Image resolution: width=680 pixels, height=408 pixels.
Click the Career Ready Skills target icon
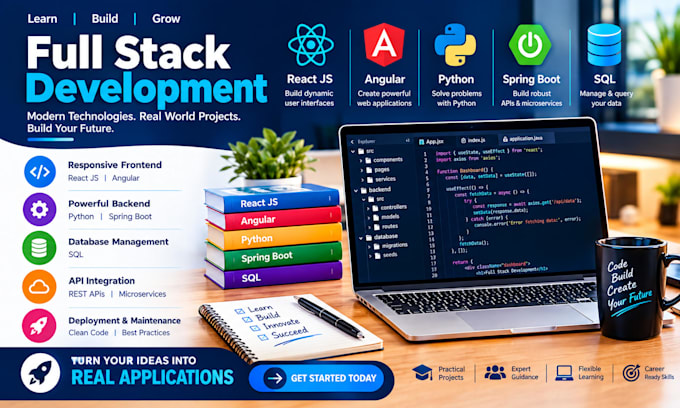pyautogui.click(x=631, y=372)
